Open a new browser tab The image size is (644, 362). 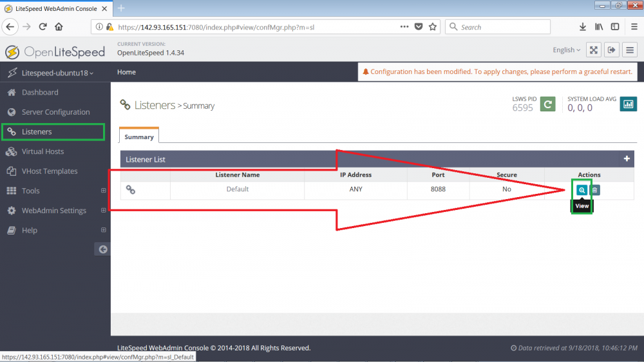[x=121, y=8]
